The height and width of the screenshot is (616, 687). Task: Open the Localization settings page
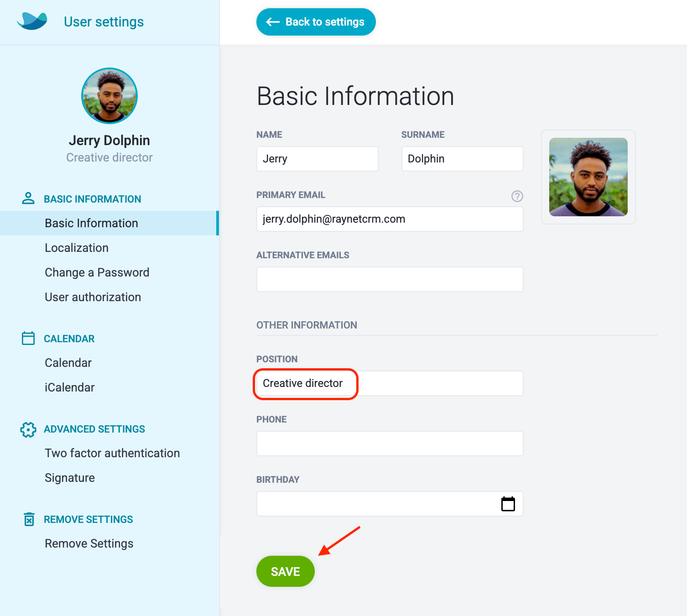click(77, 248)
